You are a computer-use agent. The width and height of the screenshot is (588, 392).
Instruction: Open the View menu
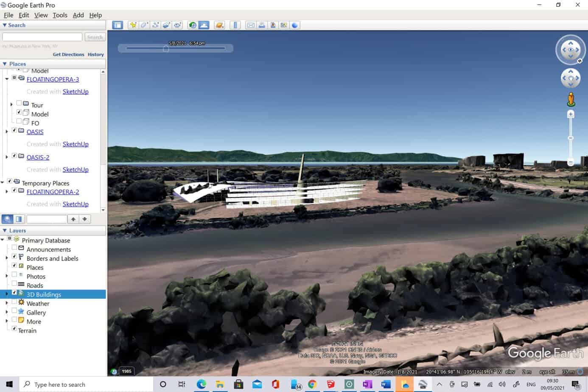pos(41,15)
